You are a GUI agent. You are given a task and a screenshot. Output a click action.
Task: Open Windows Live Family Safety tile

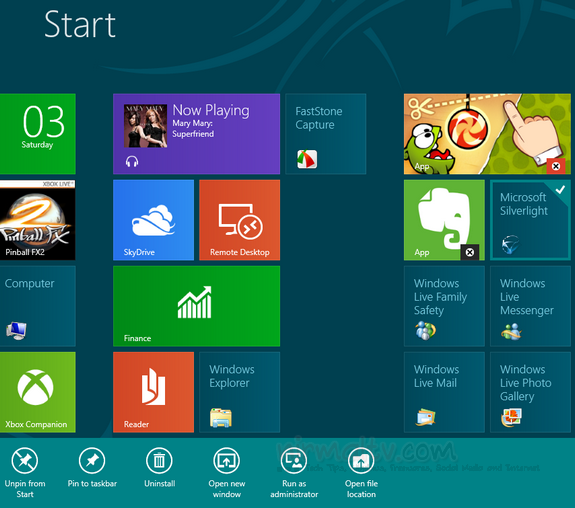(444, 306)
